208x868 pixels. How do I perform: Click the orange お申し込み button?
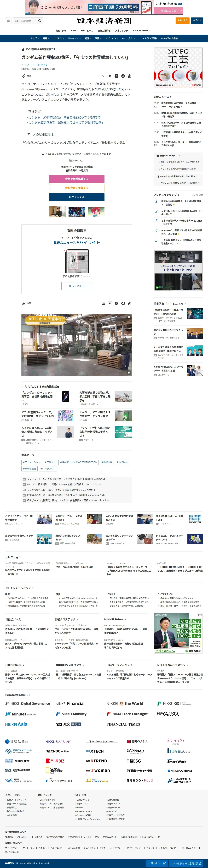tap(182, 21)
